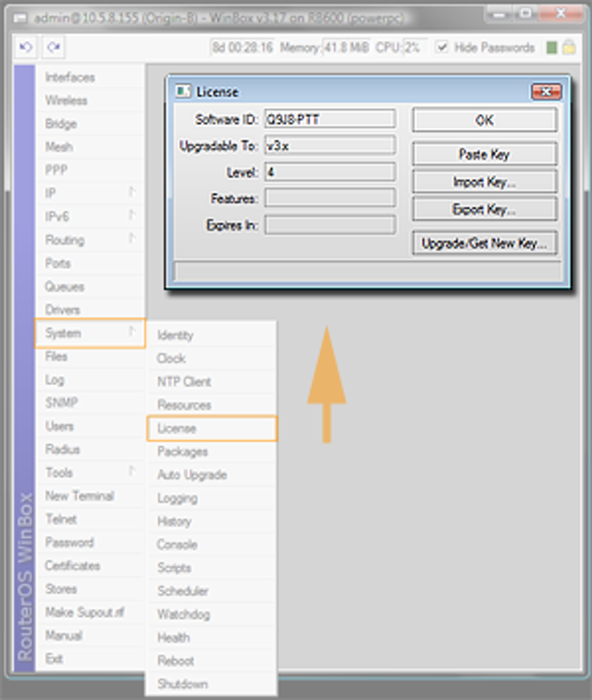The width and height of the screenshot is (592, 700).
Task: Select Identity in System submenu
Action: click(212, 336)
